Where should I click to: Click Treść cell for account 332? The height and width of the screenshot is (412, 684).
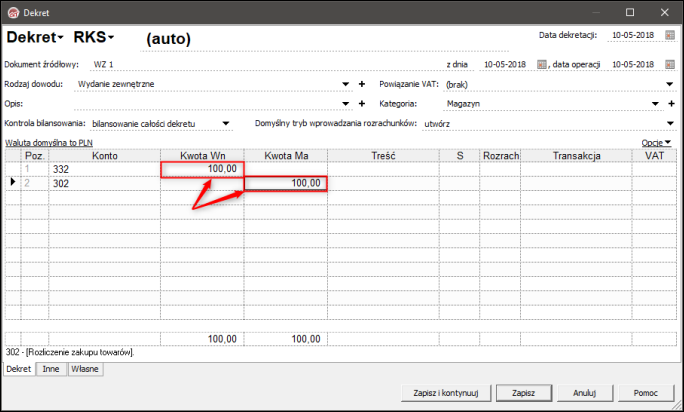coord(383,169)
